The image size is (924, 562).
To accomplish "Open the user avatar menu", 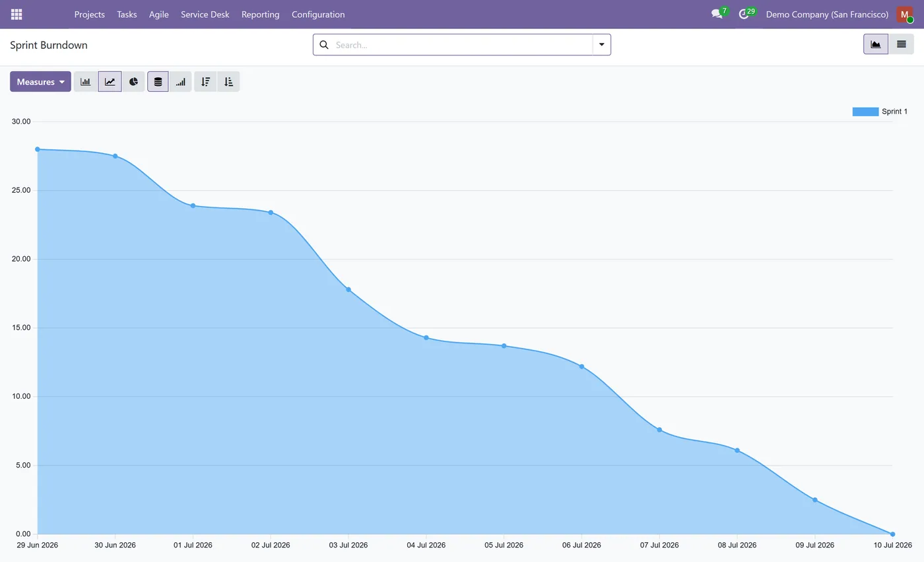I will click(x=905, y=14).
